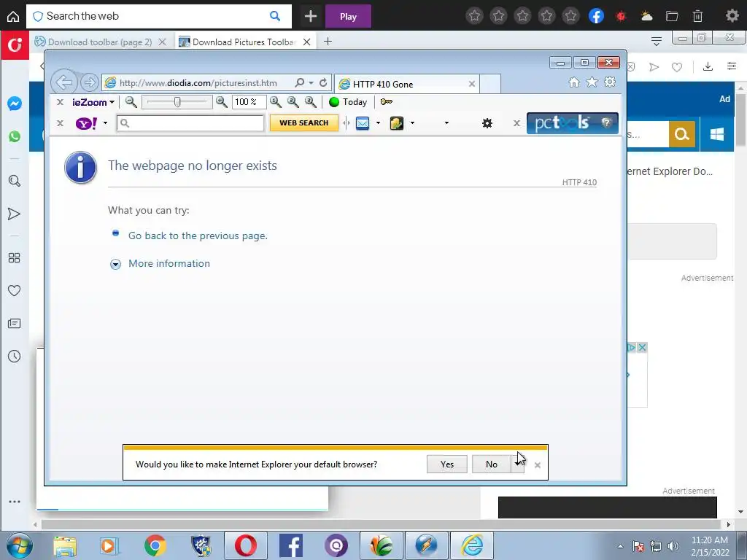This screenshot has height=560, width=747.
Task: Click the Opera page horizontal scrollbar
Action: 381,524
